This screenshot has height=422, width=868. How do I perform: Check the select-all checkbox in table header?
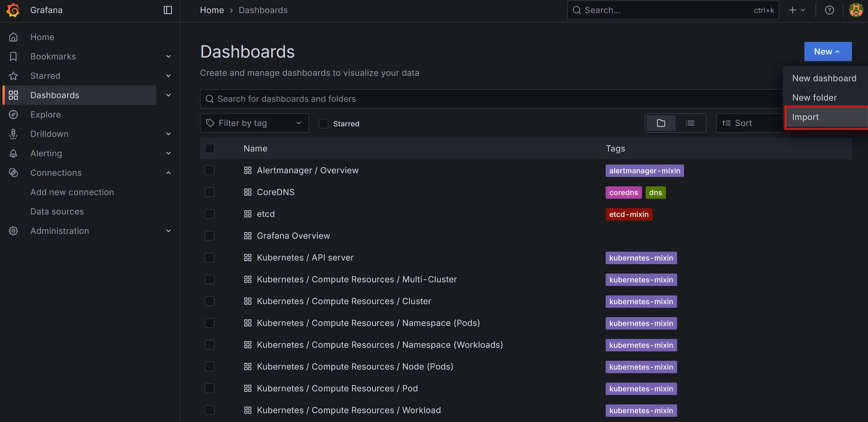tap(210, 149)
